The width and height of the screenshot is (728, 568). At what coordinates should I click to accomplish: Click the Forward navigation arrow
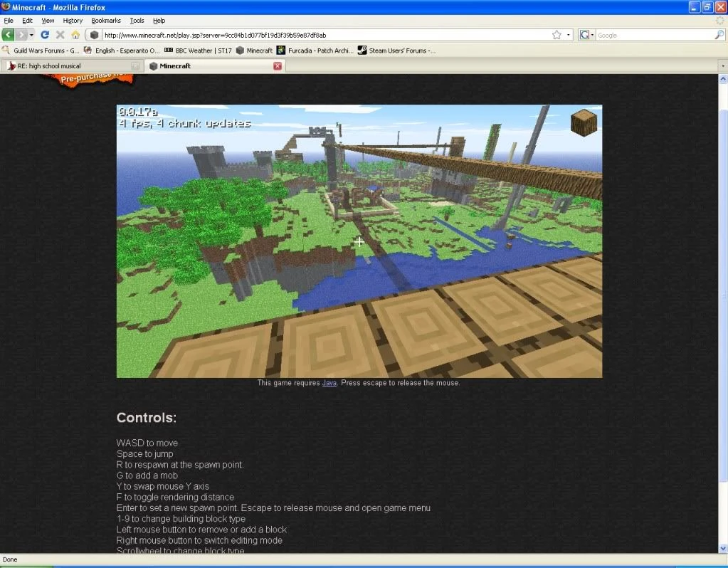21,35
